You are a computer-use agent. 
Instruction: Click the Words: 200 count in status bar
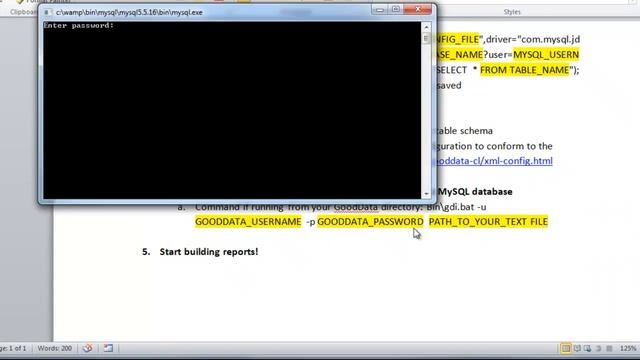click(54, 348)
